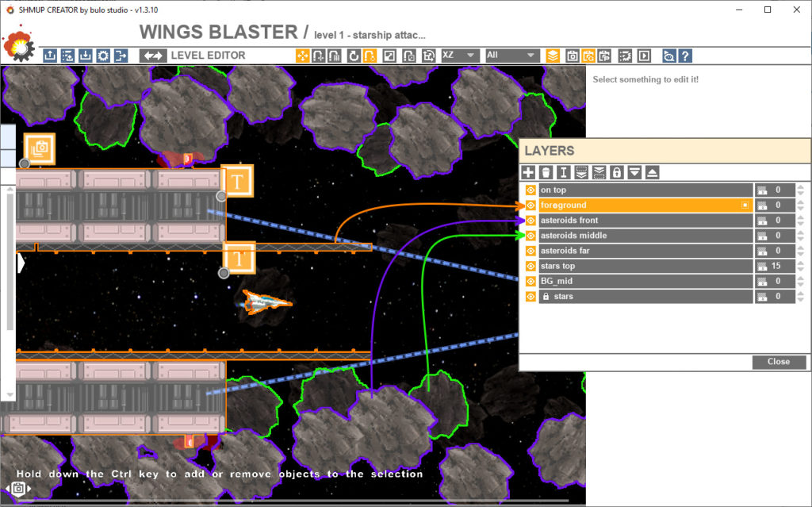Delete a layer using the trash icon
Viewport: 812px width, 507px height.
(547, 172)
